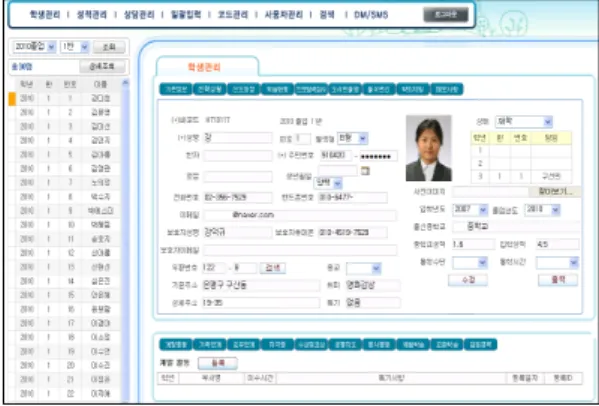Expand the 통학시간 commute time dropdown
599x406 pixels.
pyautogui.click(x=557, y=263)
